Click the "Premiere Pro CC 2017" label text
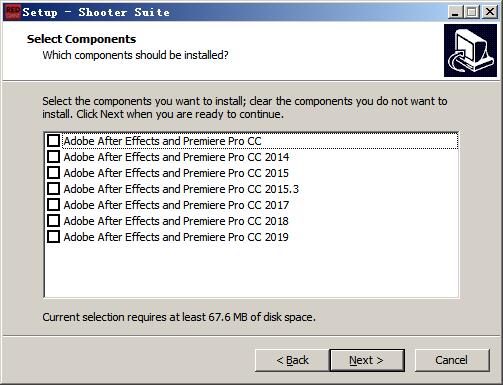Viewport: 503px width, 385px height. pos(236,205)
